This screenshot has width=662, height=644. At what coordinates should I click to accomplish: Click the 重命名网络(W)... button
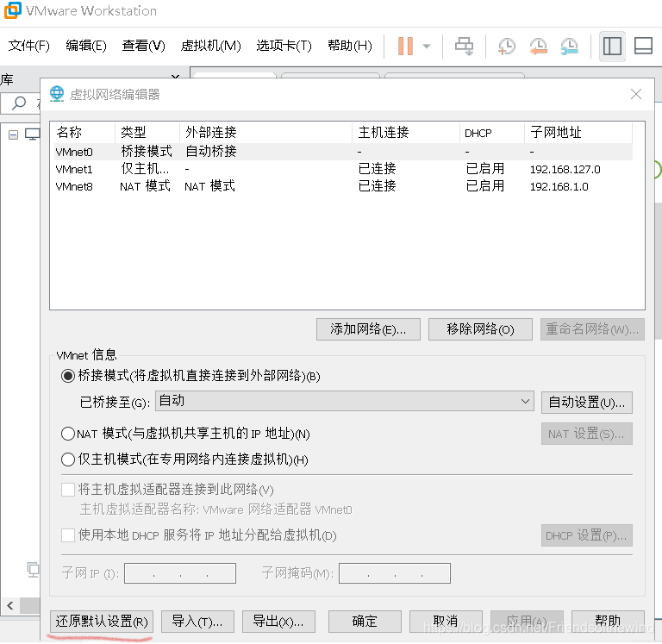[592, 329]
